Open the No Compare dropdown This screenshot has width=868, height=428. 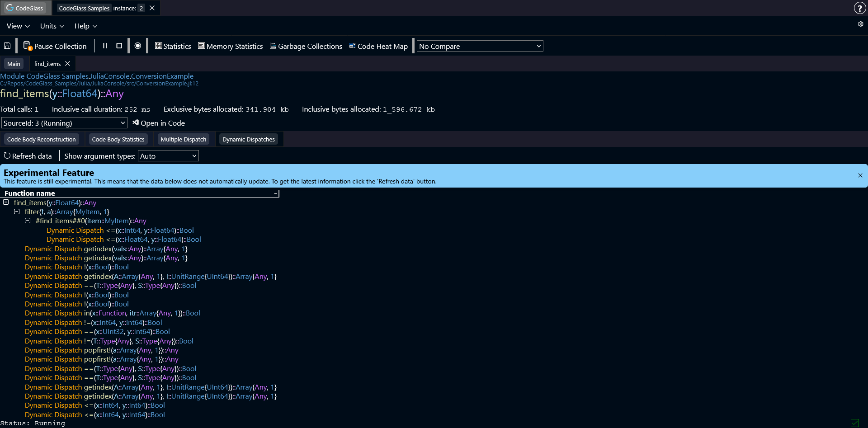pos(480,46)
